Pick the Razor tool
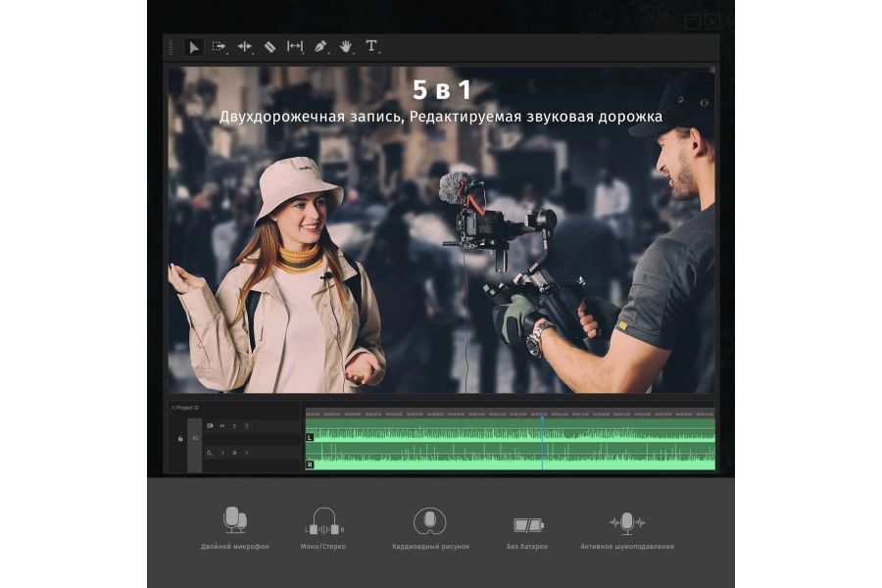Image resolution: width=882 pixels, height=588 pixels. (x=269, y=46)
